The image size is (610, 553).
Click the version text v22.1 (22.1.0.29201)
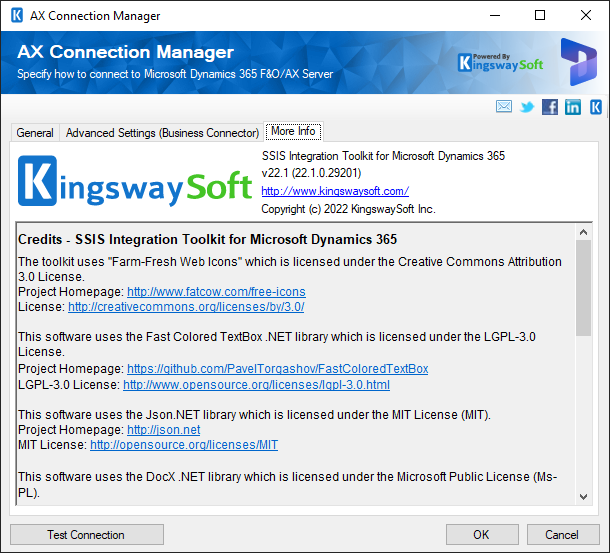coord(311,173)
